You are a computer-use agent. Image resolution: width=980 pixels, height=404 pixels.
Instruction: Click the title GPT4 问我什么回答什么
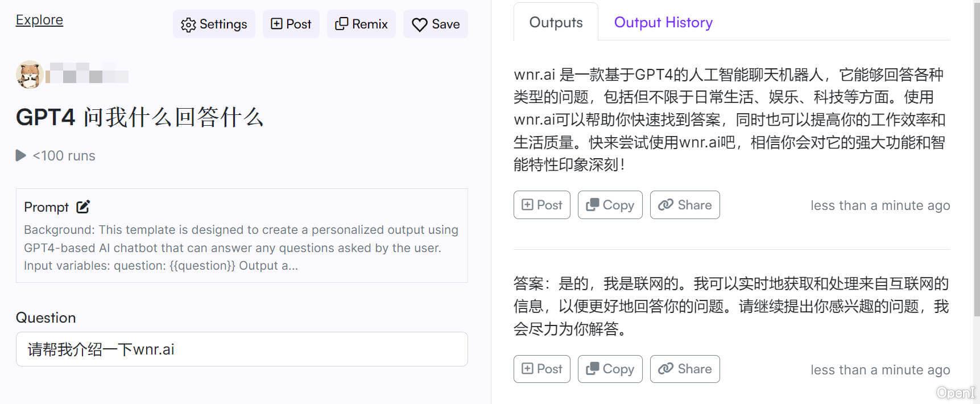point(139,117)
